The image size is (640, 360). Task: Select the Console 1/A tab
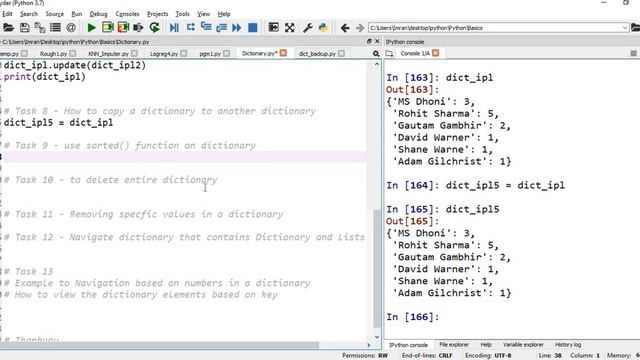[415, 53]
